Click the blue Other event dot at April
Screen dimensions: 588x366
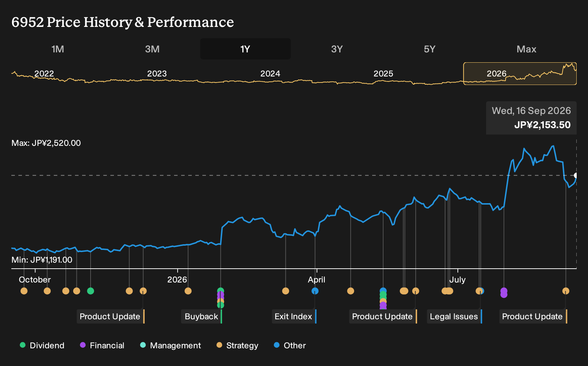point(315,291)
